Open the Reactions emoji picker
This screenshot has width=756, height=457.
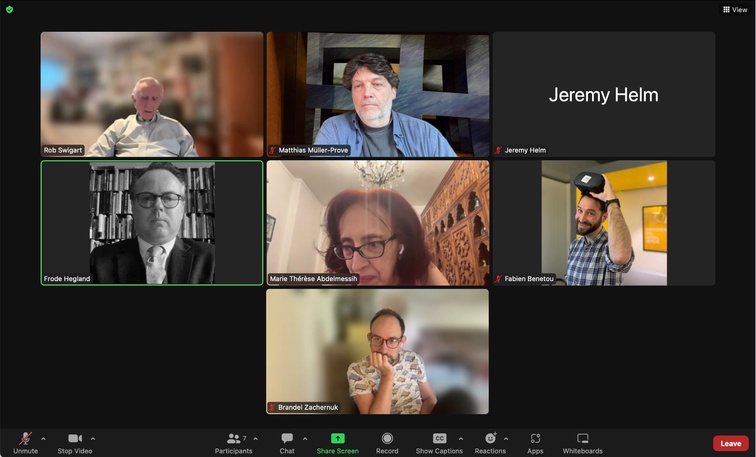pyautogui.click(x=490, y=439)
